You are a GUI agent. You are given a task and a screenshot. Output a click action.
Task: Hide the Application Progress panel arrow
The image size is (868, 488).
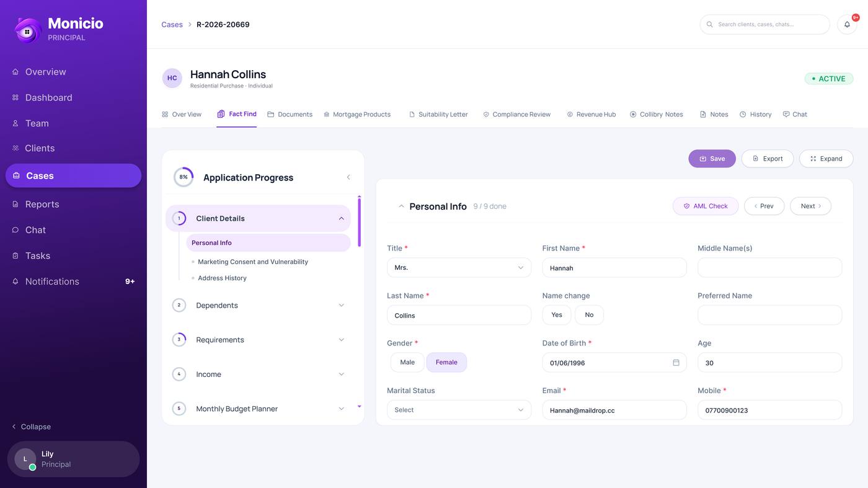[348, 177]
